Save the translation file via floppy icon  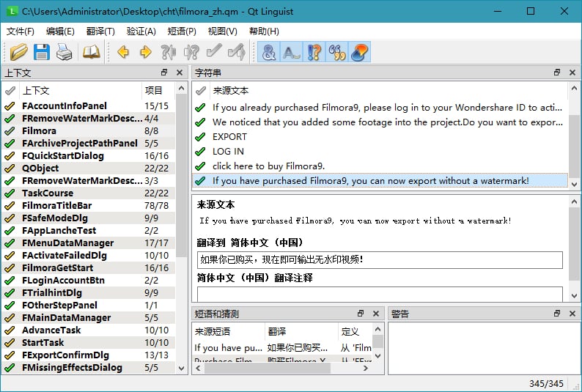click(x=41, y=52)
